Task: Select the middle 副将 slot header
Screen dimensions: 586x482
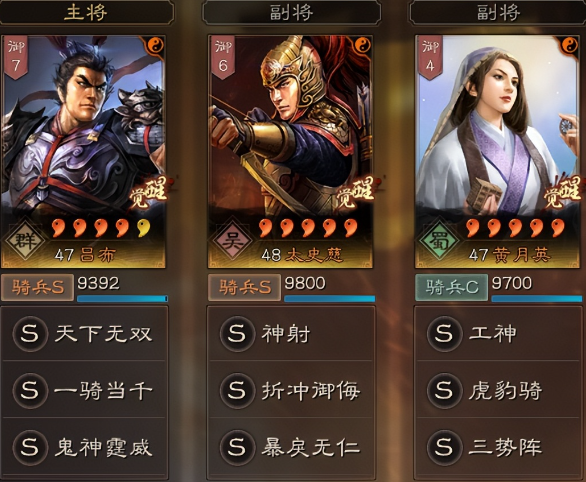Action: coord(292,12)
